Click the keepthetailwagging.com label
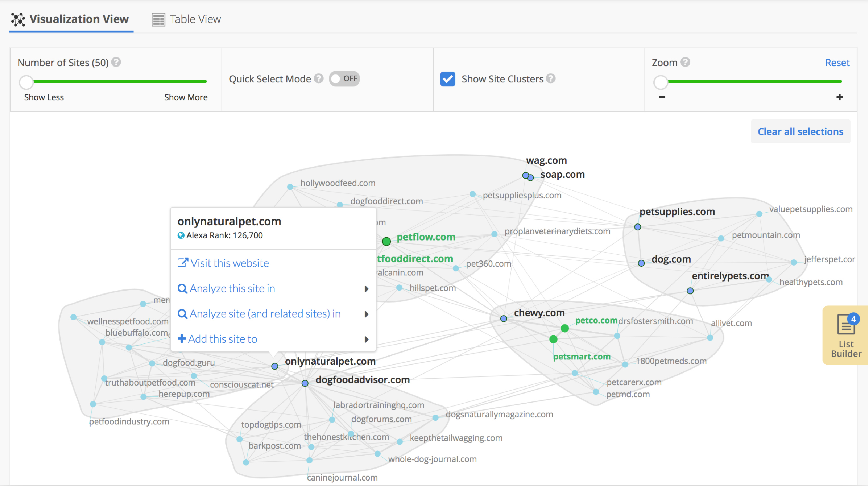The width and height of the screenshot is (868, 486). [x=456, y=438]
